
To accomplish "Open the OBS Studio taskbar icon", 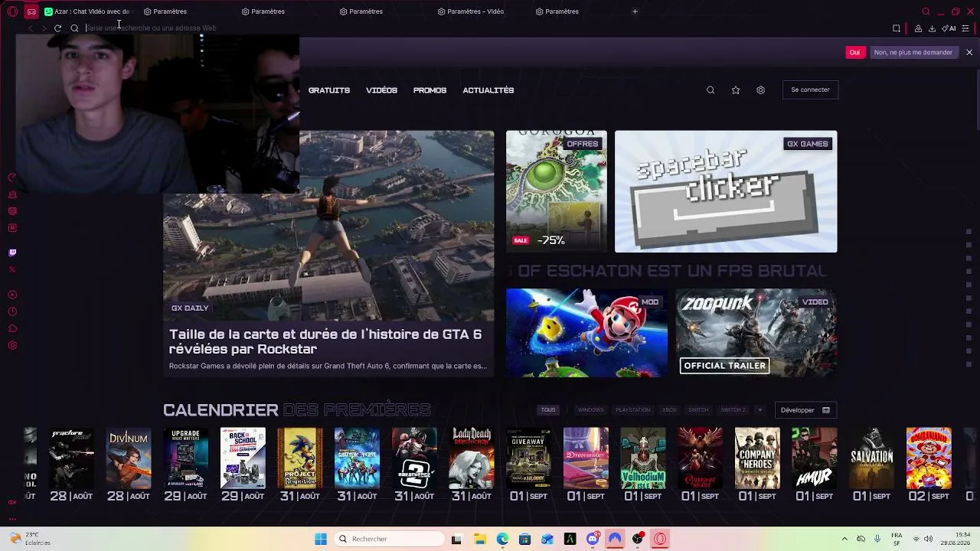I will 638,539.
